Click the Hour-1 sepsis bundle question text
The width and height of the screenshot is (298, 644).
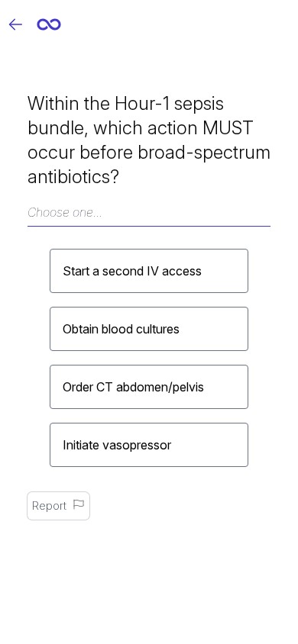tap(149, 140)
